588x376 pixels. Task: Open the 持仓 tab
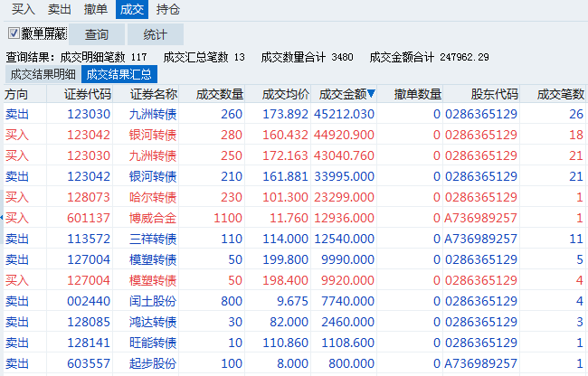[x=168, y=9]
